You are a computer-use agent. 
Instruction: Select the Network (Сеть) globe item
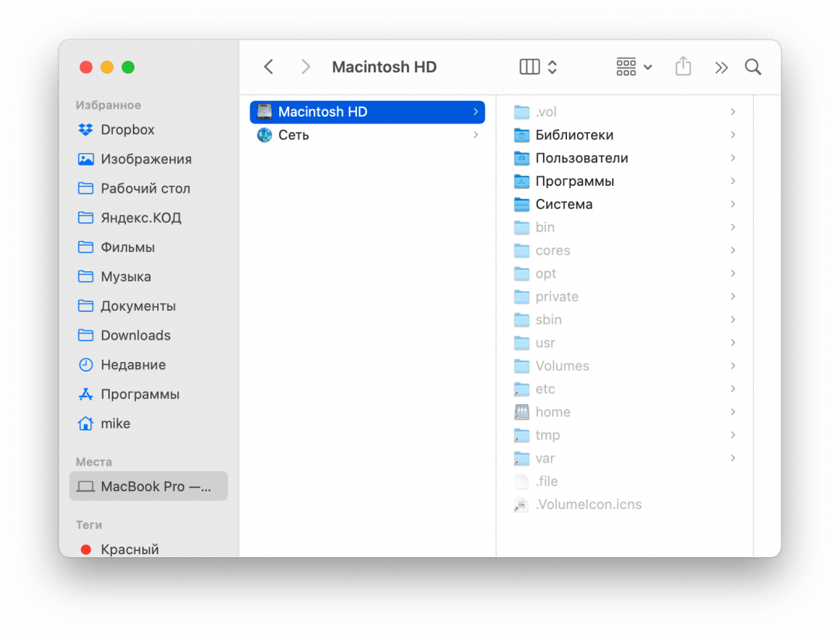coord(293,135)
